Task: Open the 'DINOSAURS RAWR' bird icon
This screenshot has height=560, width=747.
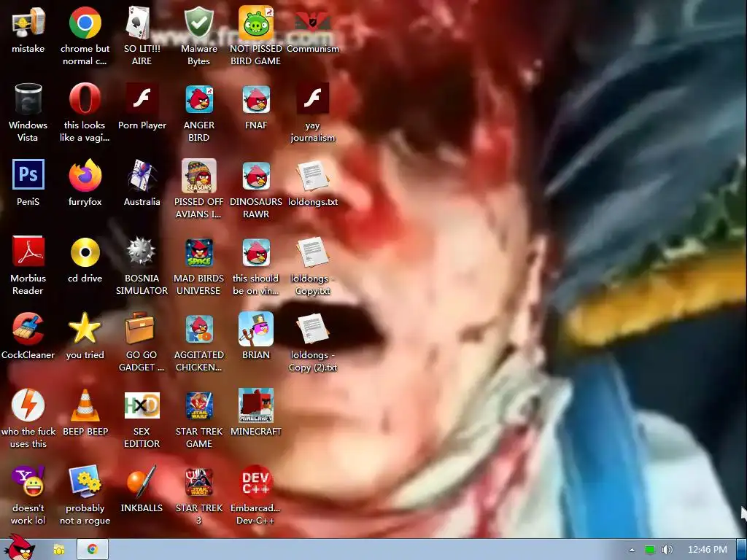Action: point(256,175)
